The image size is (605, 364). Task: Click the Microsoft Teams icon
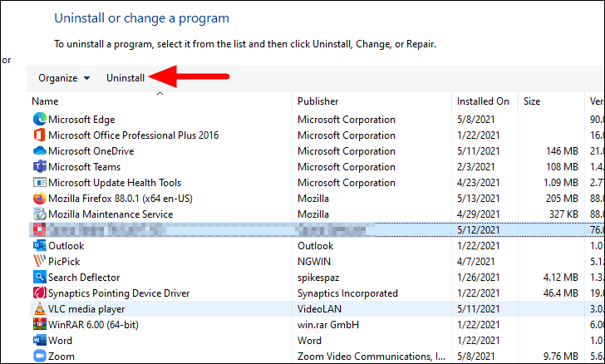click(39, 167)
